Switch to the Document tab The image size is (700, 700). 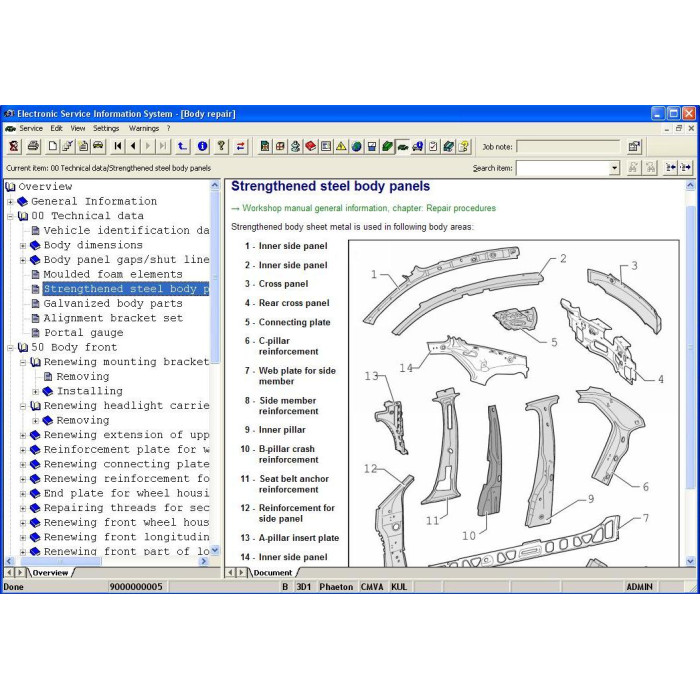click(x=272, y=573)
